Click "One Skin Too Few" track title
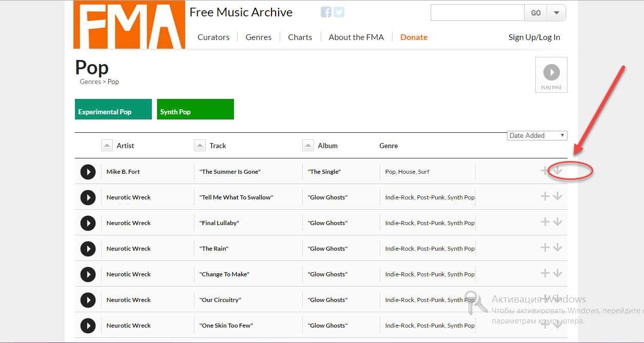The height and width of the screenshot is (343, 644). [x=226, y=326]
